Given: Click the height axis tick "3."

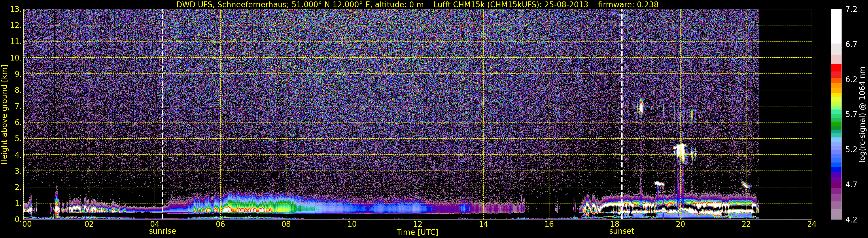Looking at the screenshot, I should point(18,171).
